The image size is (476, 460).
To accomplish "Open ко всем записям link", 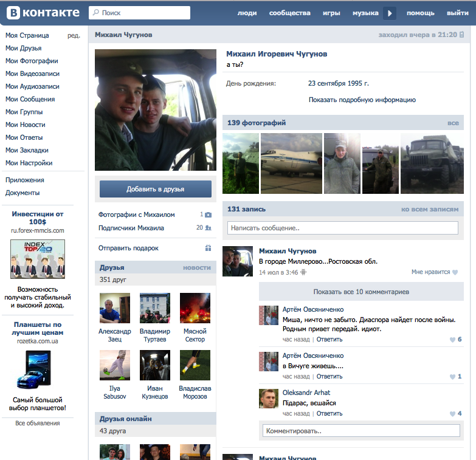I will pos(429,209).
